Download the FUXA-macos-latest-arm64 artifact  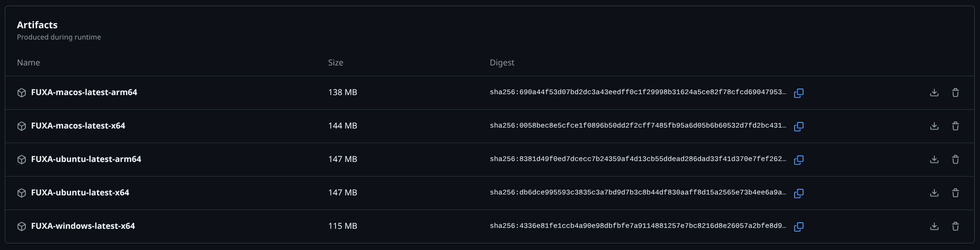tap(934, 93)
